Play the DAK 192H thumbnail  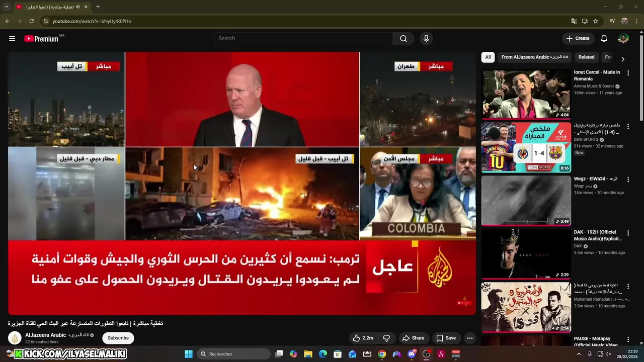tap(526, 254)
